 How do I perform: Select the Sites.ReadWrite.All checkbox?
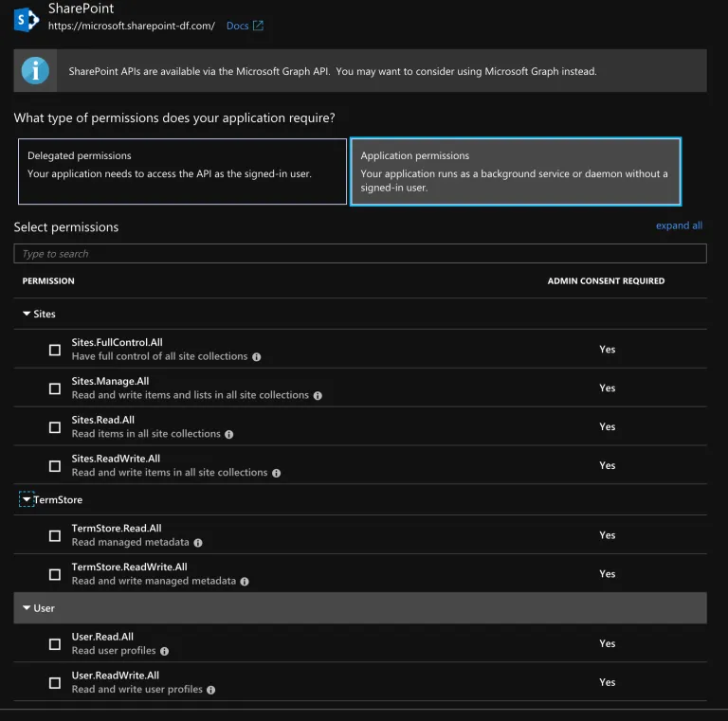55,466
